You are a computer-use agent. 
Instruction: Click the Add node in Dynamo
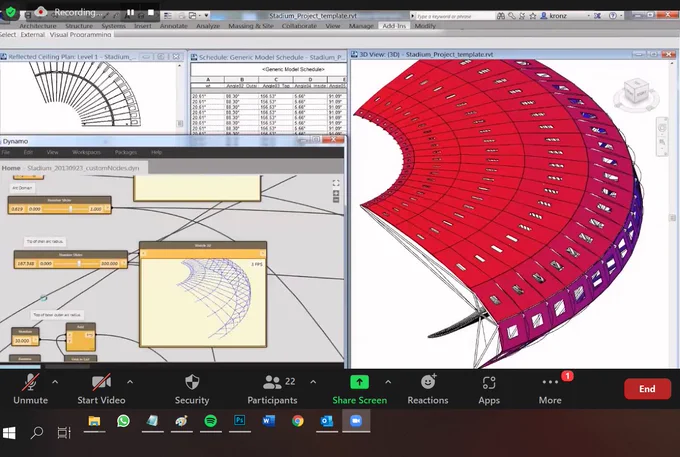tap(81, 336)
